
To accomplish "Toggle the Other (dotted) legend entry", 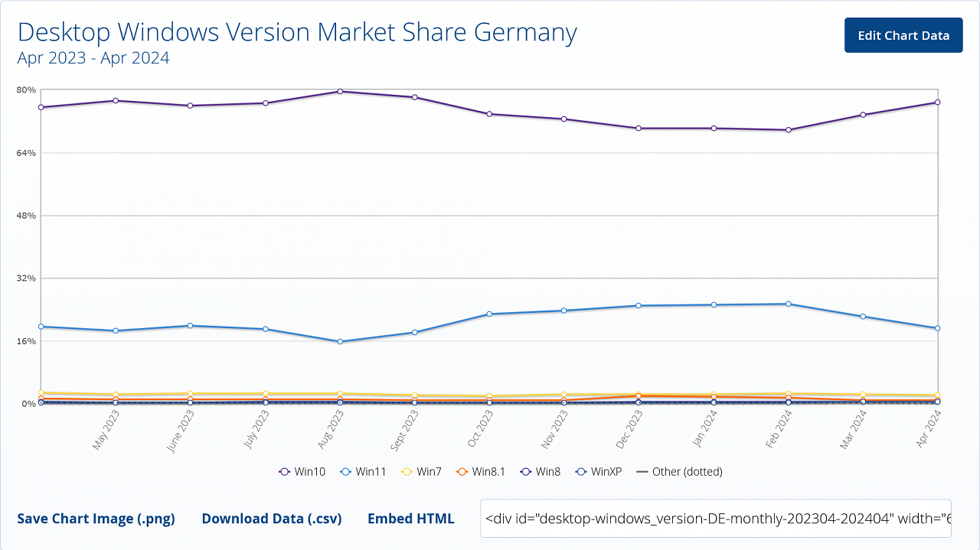I will pyautogui.click(x=679, y=472).
